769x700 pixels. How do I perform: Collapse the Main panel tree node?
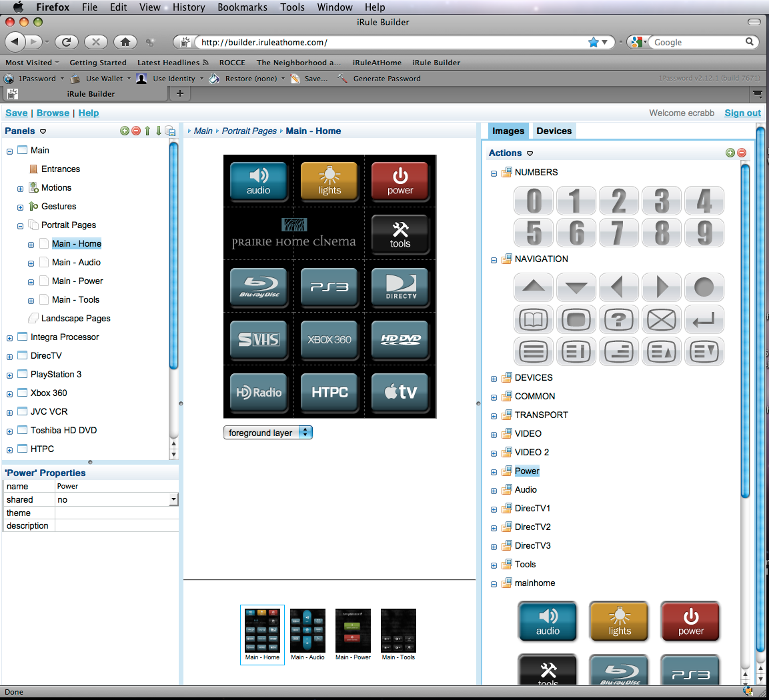[x=9, y=151]
